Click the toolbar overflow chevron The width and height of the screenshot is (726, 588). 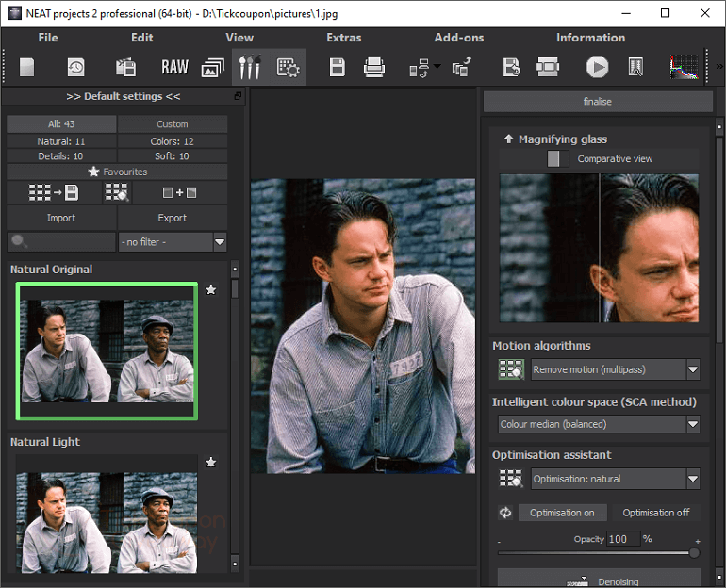719,67
